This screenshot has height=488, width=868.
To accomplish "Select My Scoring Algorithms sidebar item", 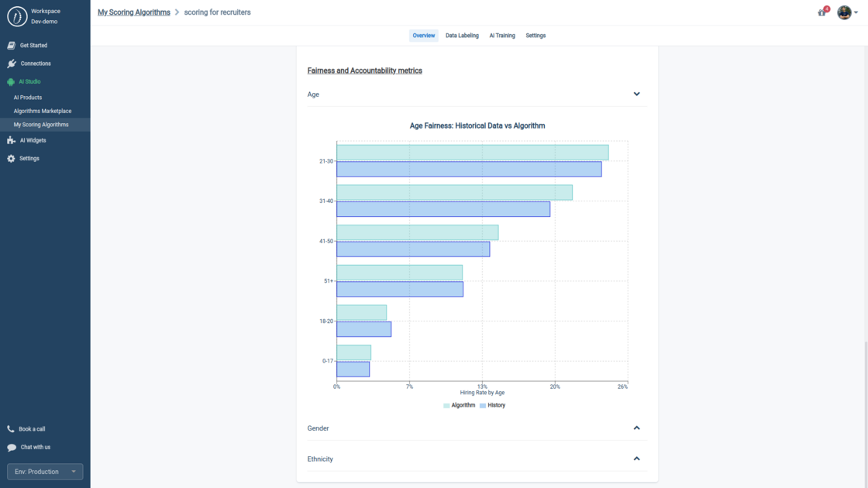I will [45, 125].
